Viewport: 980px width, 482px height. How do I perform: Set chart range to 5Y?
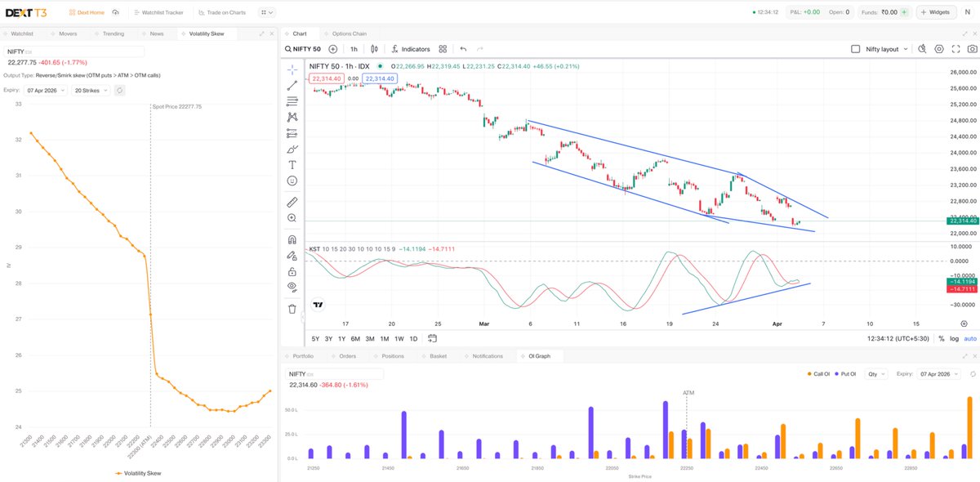click(316, 338)
